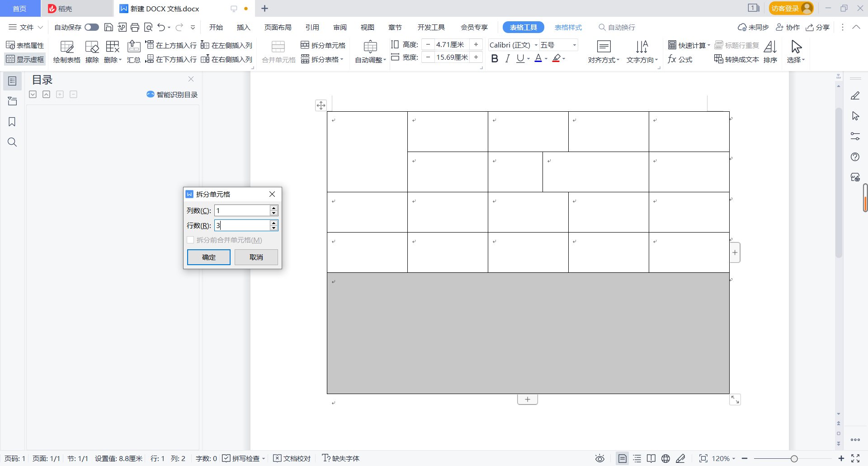Switch to Page Layout (页面布局) tab
Image resolution: width=868 pixels, height=466 pixels.
(278, 27)
